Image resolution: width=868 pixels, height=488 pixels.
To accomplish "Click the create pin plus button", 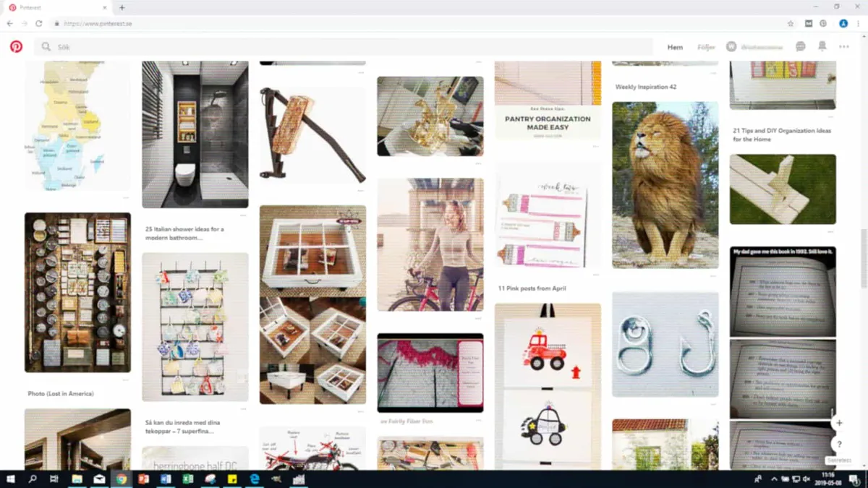I will coord(839,423).
